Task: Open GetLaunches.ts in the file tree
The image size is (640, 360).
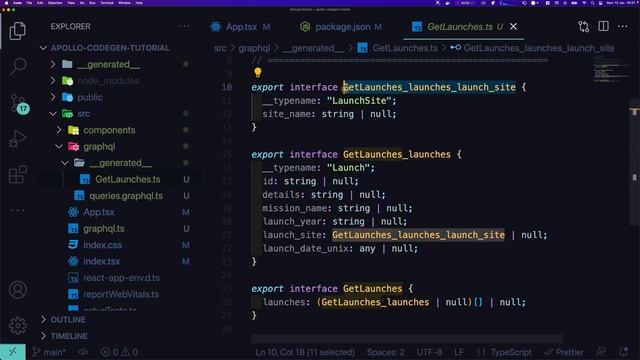Action: point(128,179)
